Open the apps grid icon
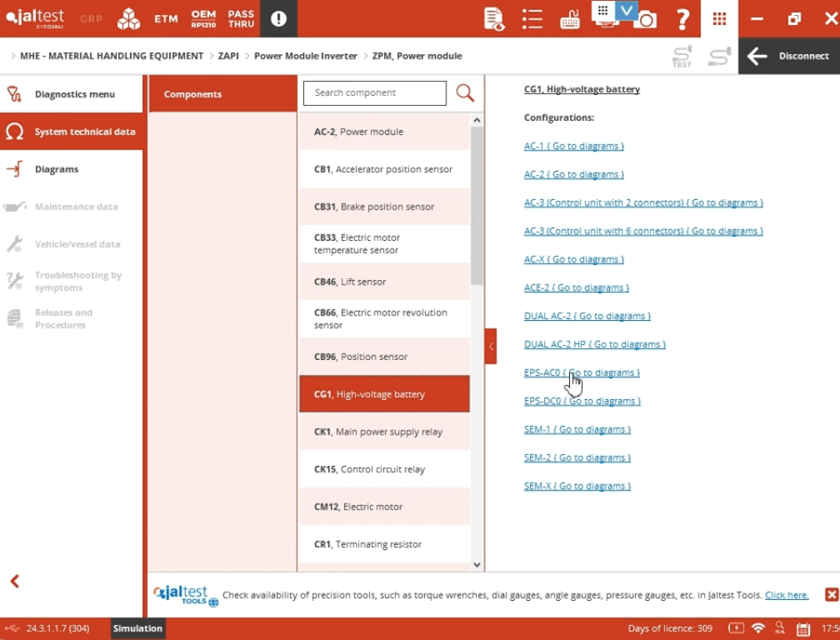This screenshot has height=640, width=840. pyautogui.click(x=719, y=18)
